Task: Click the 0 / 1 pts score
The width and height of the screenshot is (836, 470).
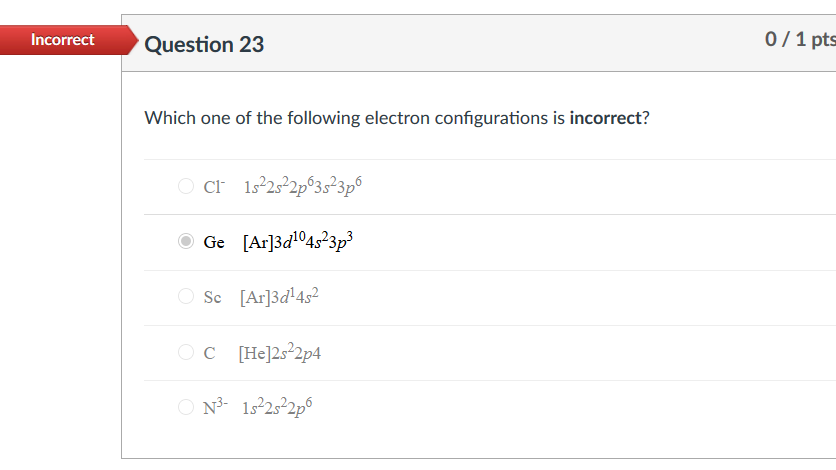Action: pyautogui.click(x=799, y=40)
